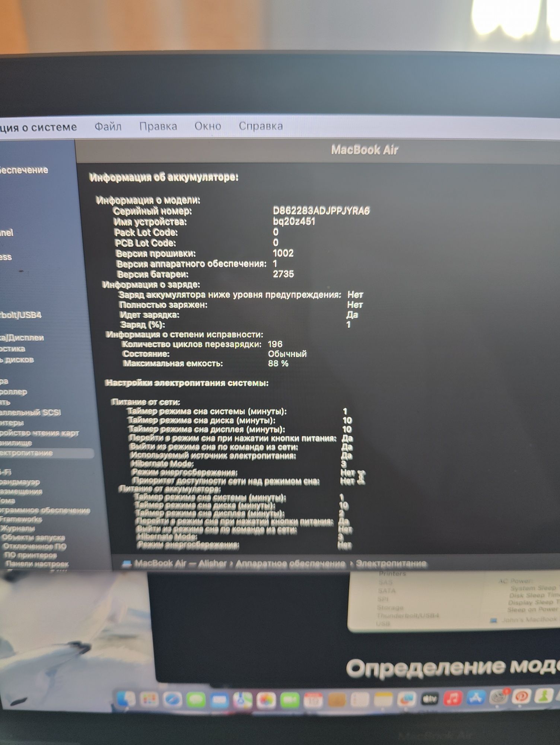This screenshot has width=560, height=745.
Task: Click firmware version value 1002
Action: (283, 253)
